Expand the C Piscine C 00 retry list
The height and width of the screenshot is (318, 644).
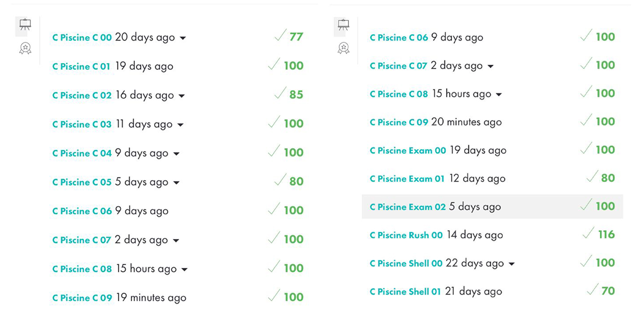click(183, 38)
